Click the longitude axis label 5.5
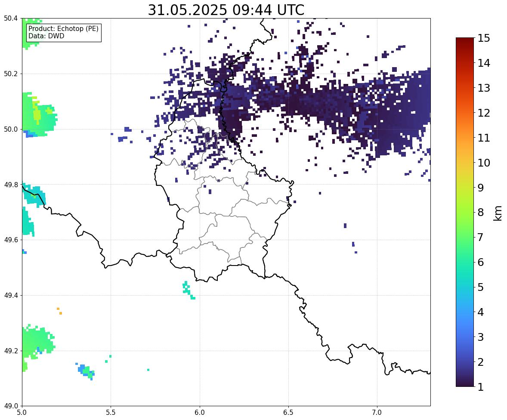507x420 pixels. [x=111, y=413]
